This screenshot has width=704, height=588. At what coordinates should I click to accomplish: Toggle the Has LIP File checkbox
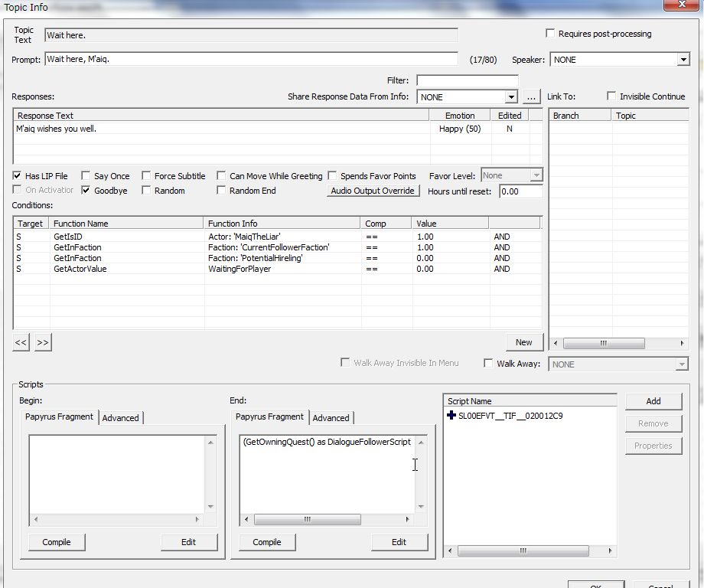pos(17,175)
